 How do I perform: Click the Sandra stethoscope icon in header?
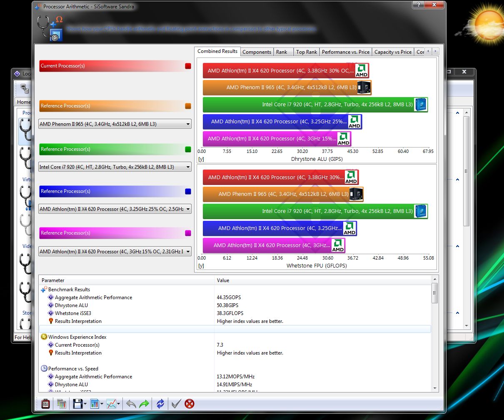pyautogui.click(x=50, y=28)
